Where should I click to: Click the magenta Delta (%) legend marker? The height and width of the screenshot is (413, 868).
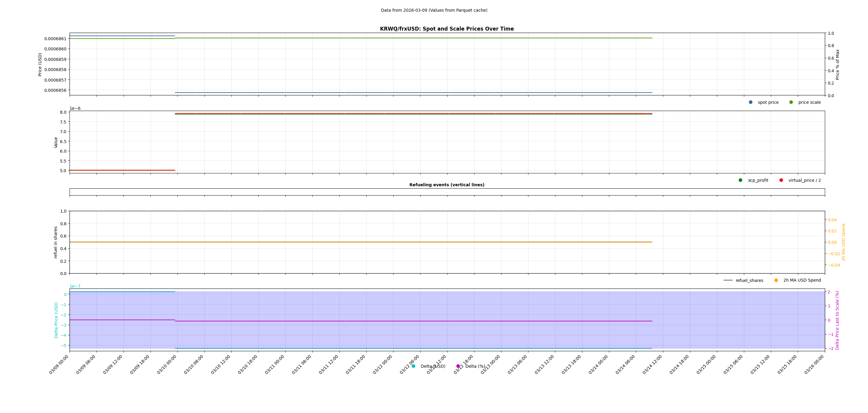coord(458,366)
